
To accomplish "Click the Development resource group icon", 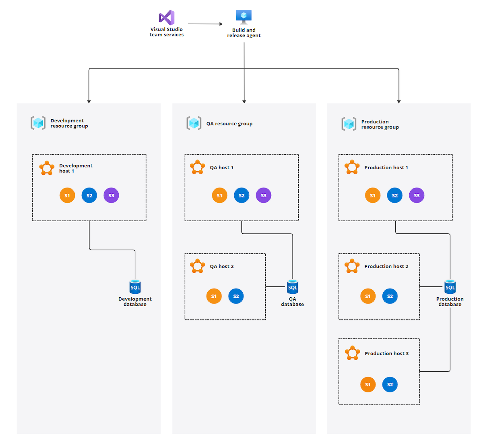I will (x=38, y=123).
